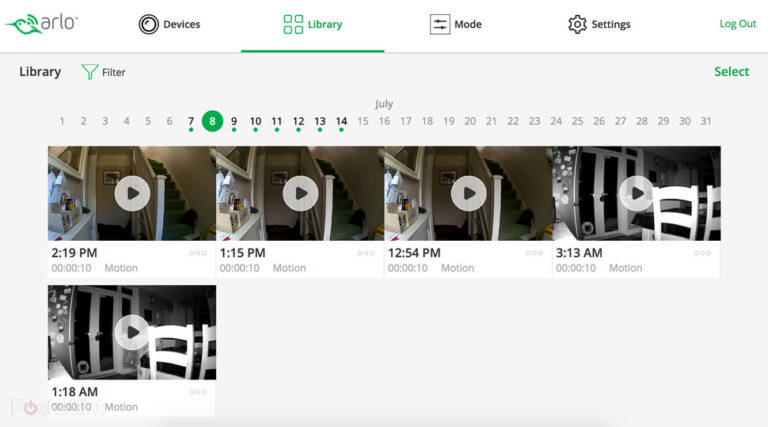Select July 14 in the calendar
Viewport: 768px width, 427px height.
(x=341, y=121)
